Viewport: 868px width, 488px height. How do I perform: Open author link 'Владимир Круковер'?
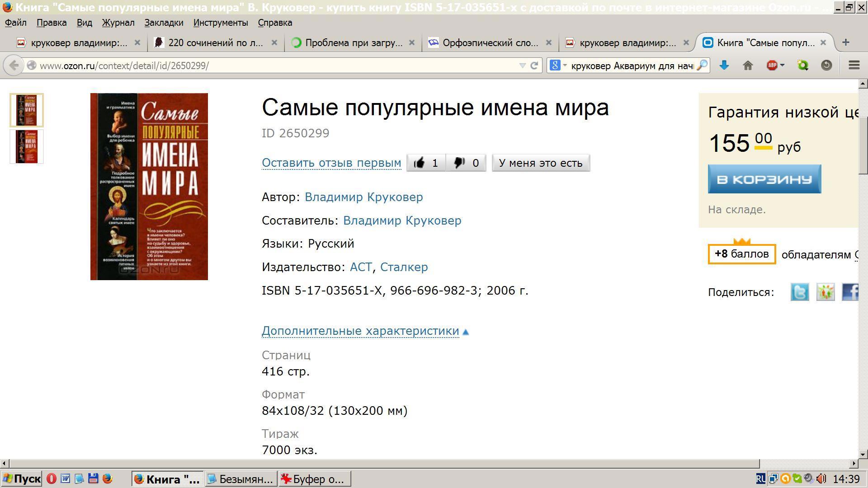[363, 197]
